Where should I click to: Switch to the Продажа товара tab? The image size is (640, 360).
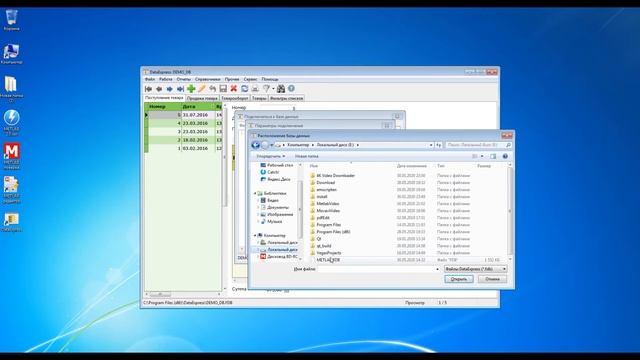click(202, 98)
